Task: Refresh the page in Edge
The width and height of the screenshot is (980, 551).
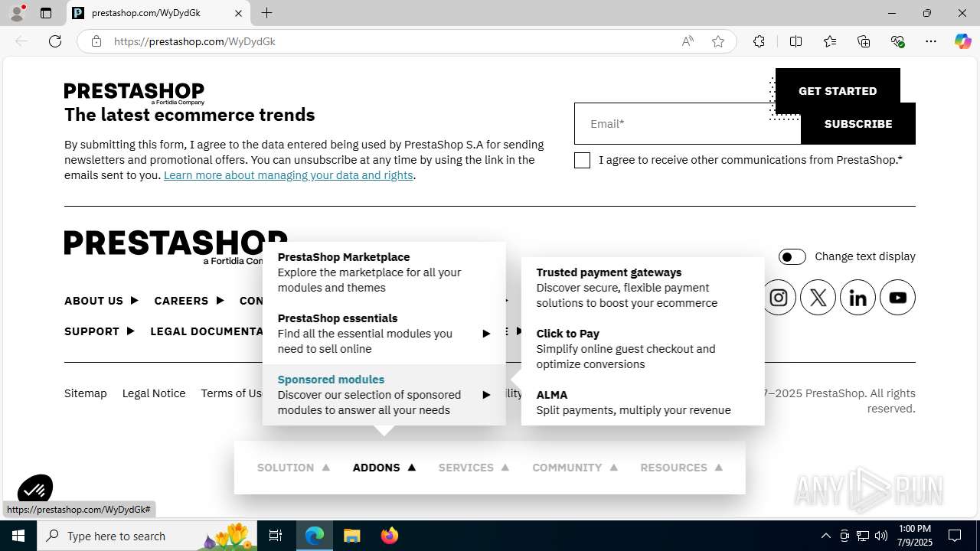Action: [x=55, y=41]
